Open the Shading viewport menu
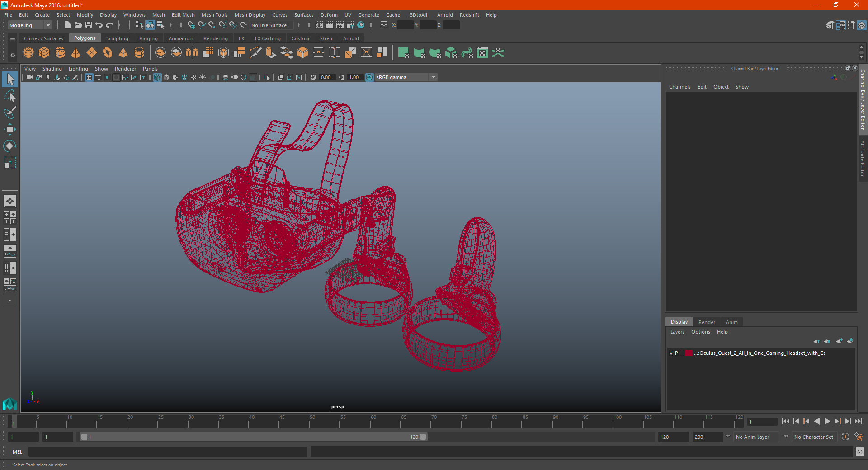This screenshot has height=470, width=868. click(52, 69)
